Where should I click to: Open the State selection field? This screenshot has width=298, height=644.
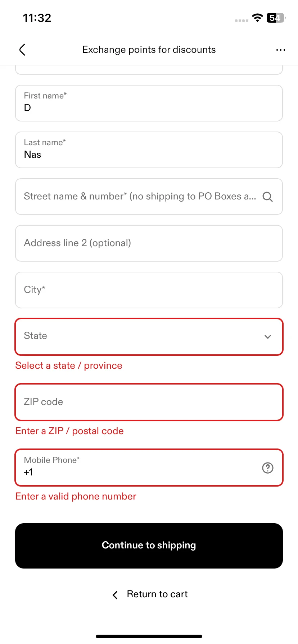pos(149,337)
